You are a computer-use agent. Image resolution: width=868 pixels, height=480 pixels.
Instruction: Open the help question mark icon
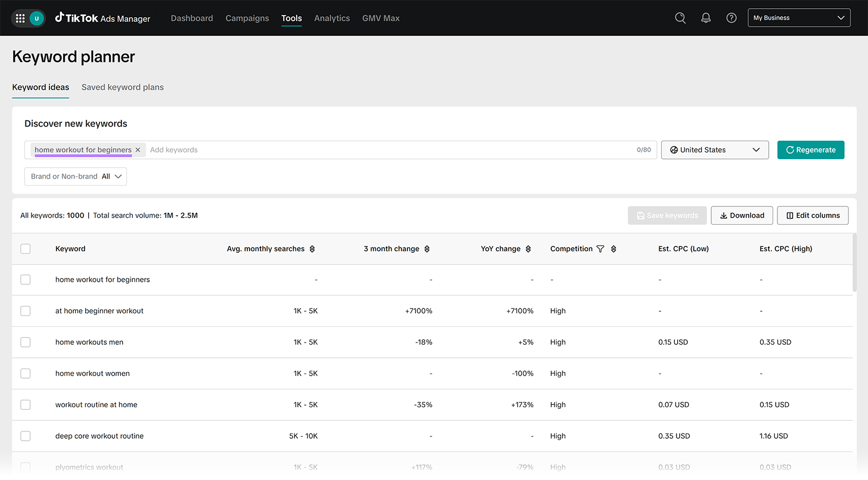pyautogui.click(x=731, y=18)
